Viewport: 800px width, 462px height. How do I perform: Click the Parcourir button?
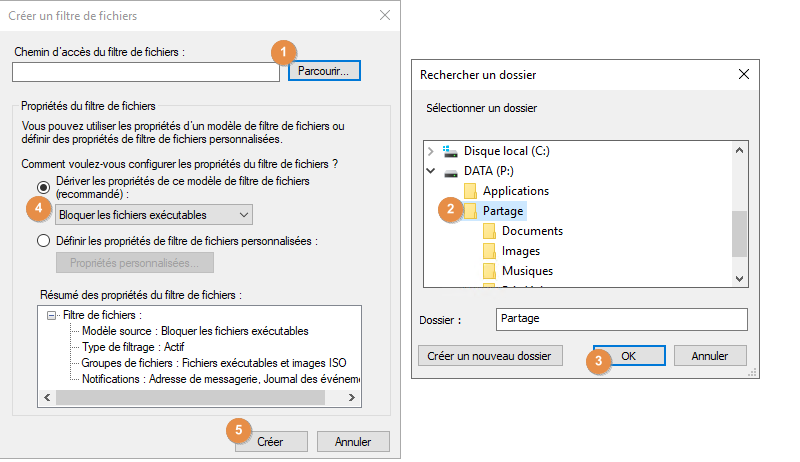324,72
